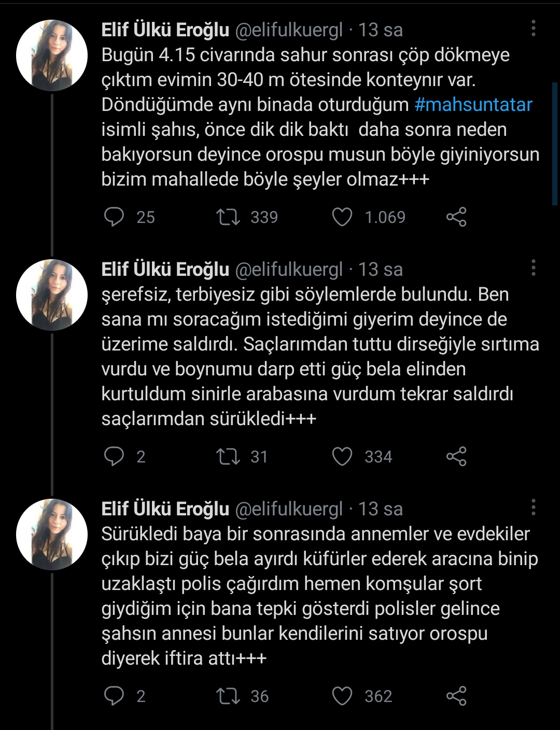The height and width of the screenshot is (730, 560).
Task: Like the second tweet with 334 likes
Action: pos(342,457)
